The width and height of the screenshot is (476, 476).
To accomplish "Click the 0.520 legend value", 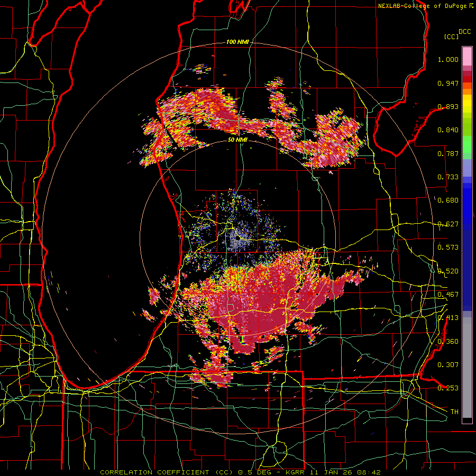I will coord(448,271).
